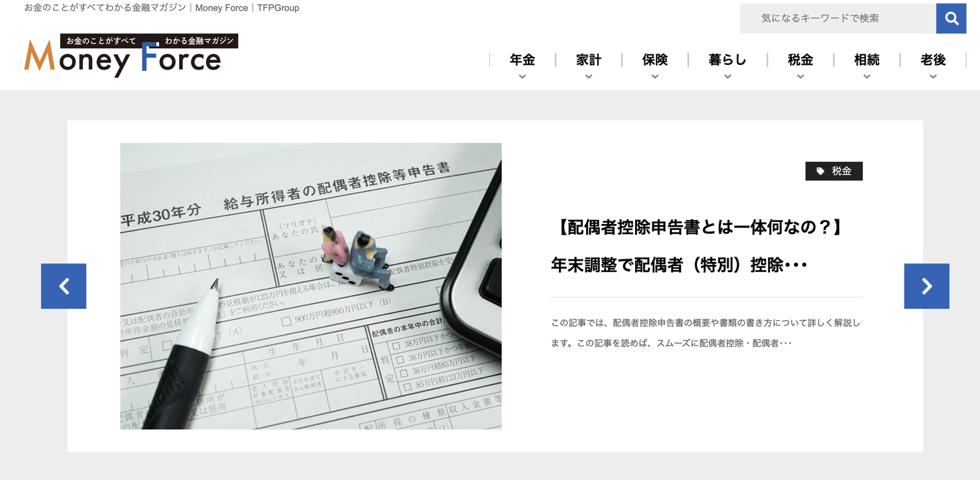Click the right carousel arrow
Image resolution: width=980 pixels, height=480 pixels.
coord(927,286)
